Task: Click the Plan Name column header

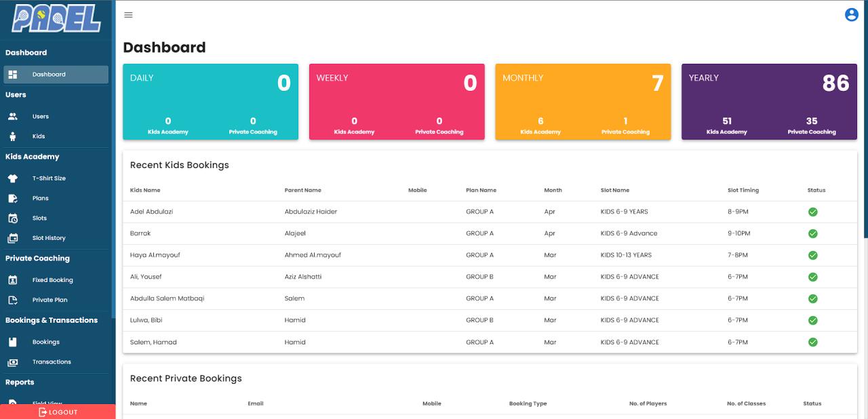Action: pyautogui.click(x=481, y=191)
